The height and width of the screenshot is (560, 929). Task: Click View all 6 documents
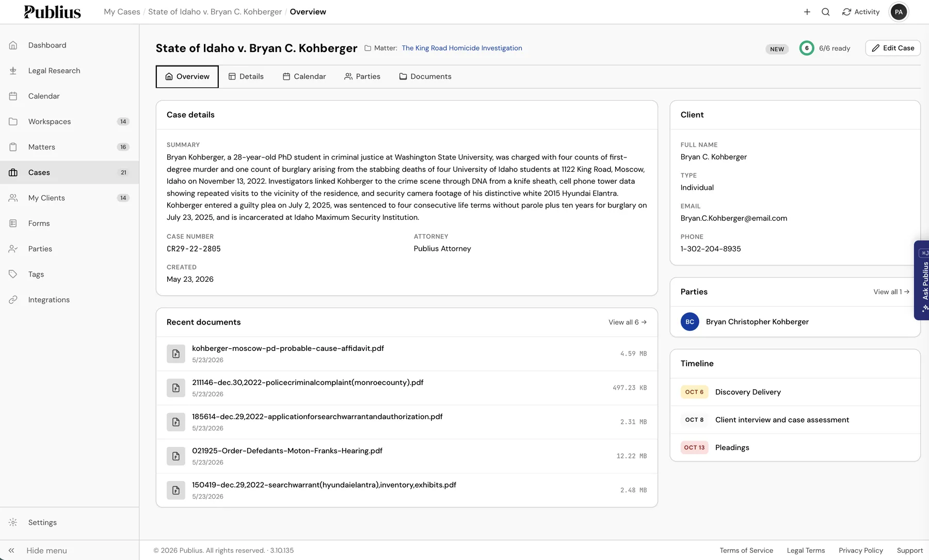628,322
